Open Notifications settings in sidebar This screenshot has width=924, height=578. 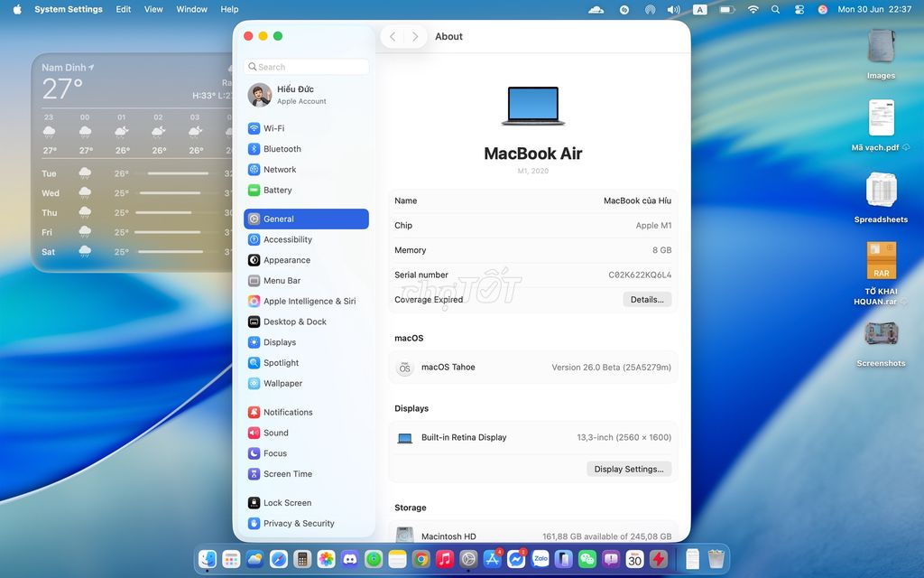(306, 412)
